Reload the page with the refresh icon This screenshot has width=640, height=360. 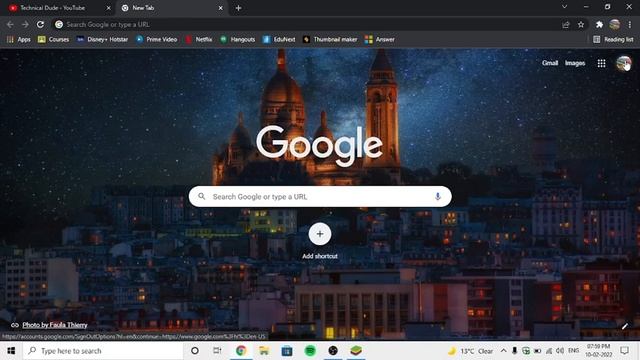(40, 24)
